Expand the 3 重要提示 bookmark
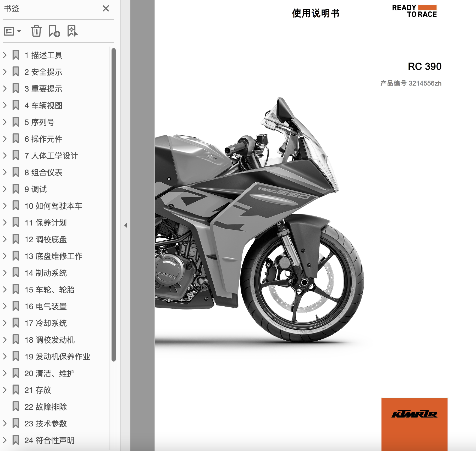The image size is (476, 451). (5, 88)
